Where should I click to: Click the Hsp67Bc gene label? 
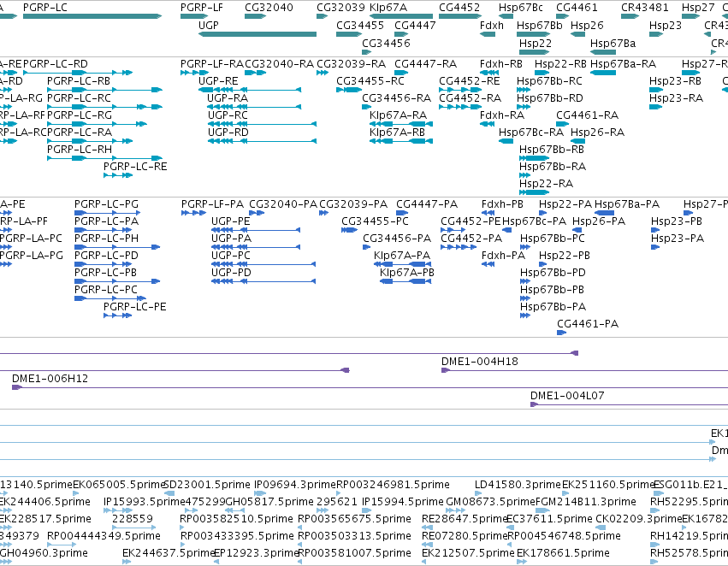(x=520, y=8)
